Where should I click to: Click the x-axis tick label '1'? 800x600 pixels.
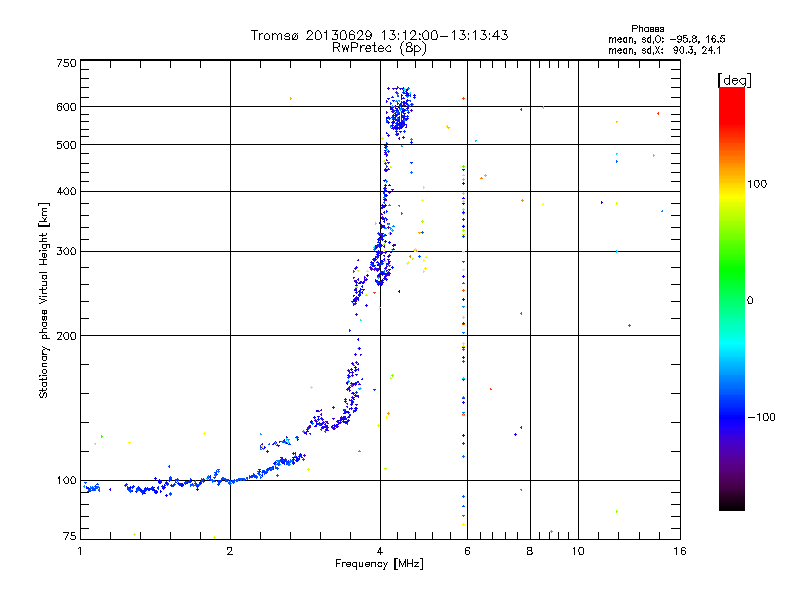(80, 551)
